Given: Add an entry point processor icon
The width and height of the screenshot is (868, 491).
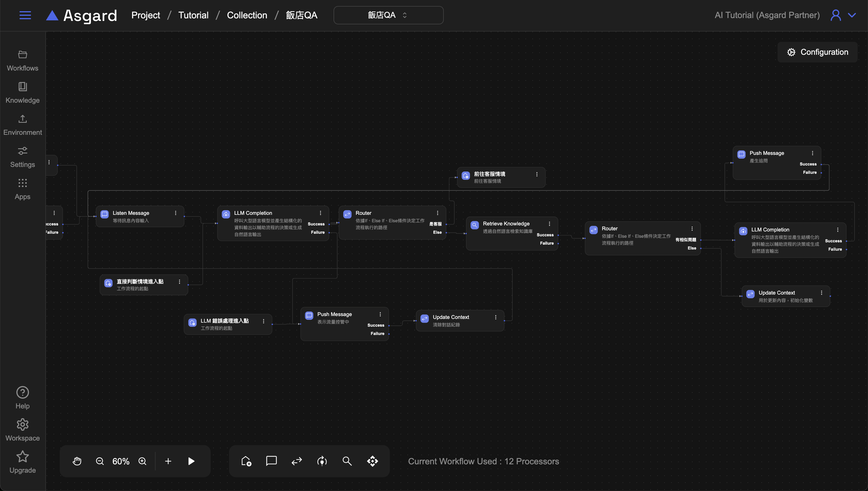Looking at the screenshot, I should click(246, 461).
